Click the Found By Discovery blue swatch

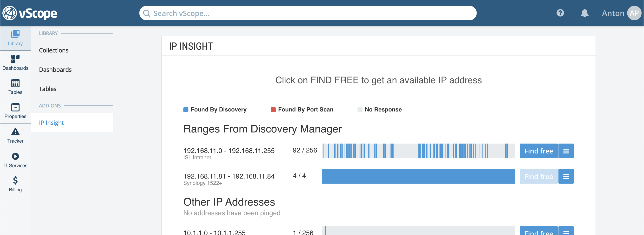(x=186, y=110)
